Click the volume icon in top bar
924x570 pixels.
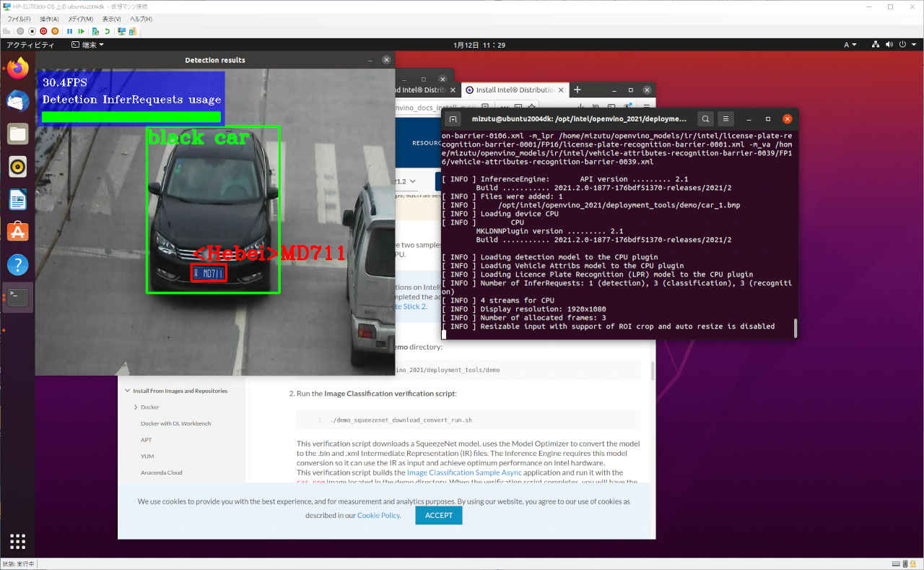point(890,45)
